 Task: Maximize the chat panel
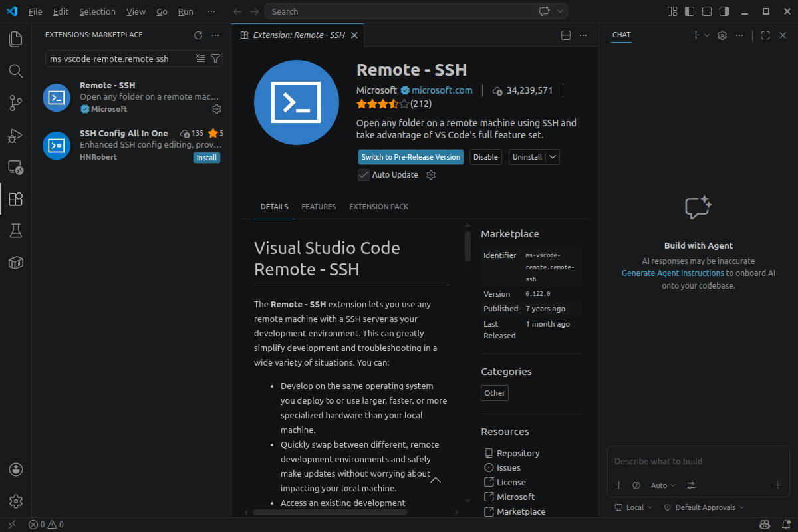pos(765,35)
